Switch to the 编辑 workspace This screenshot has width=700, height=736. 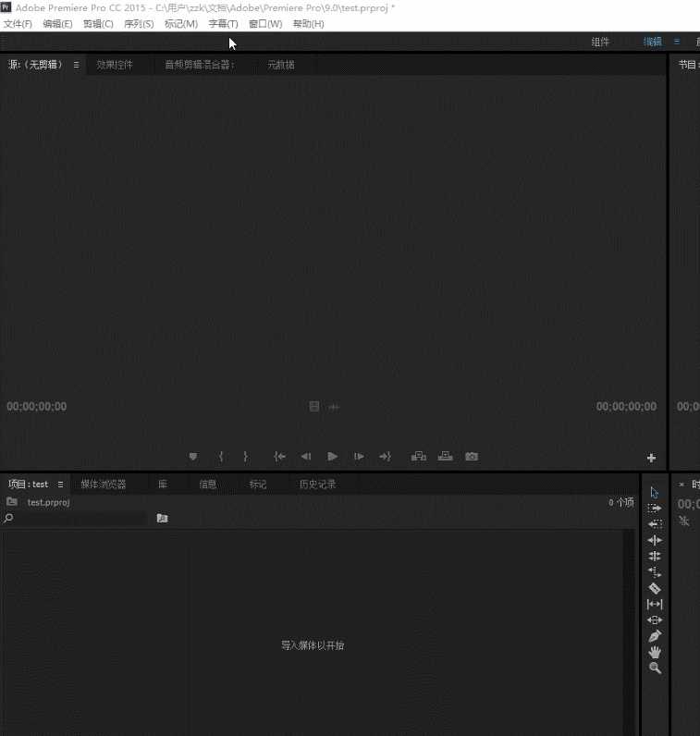click(x=653, y=42)
